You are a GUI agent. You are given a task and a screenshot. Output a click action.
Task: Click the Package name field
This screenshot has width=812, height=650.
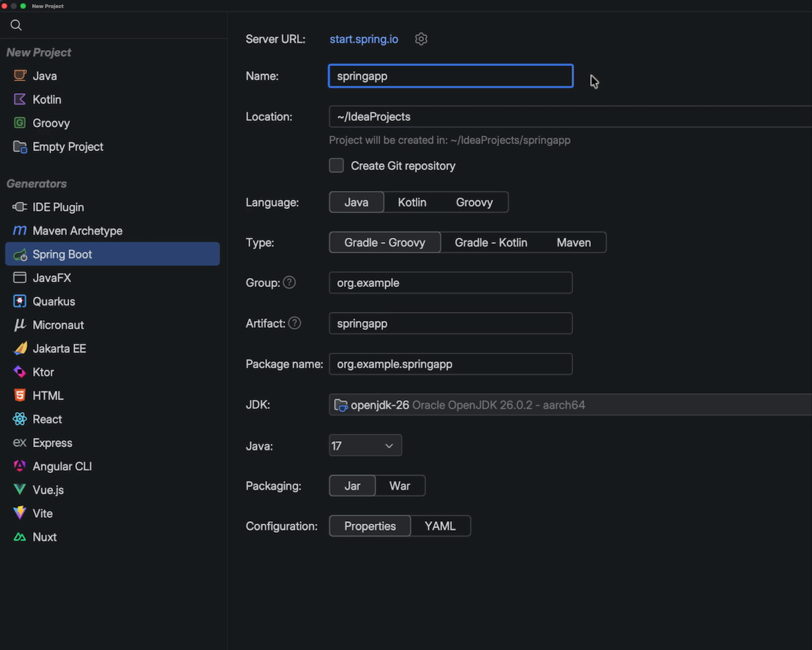[x=451, y=364]
